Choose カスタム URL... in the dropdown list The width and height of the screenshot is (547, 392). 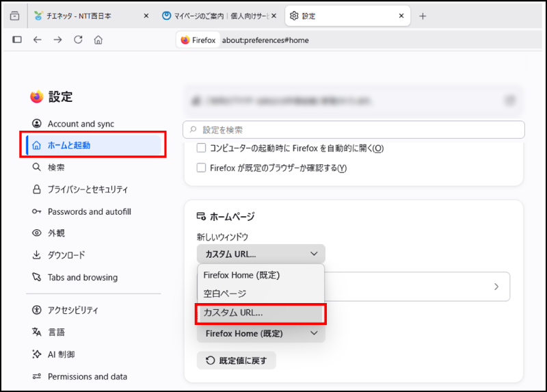point(261,313)
